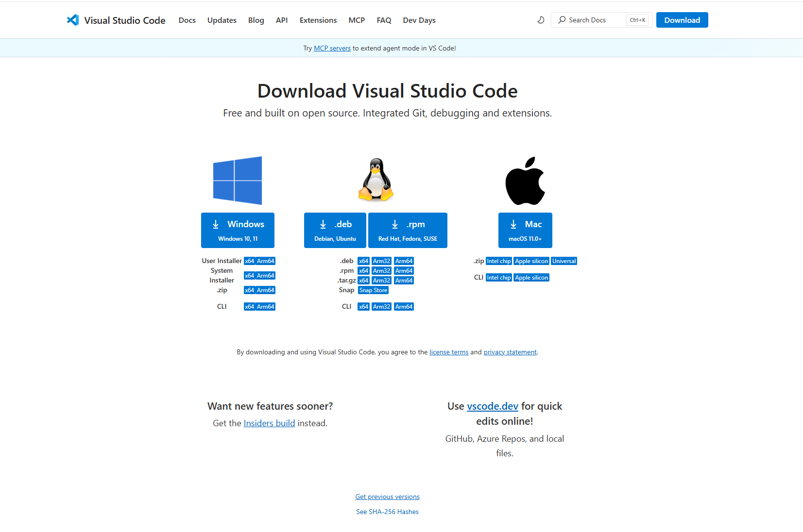Click the Visual Studio Code logo icon
Viewport: 803px width, 532px height.
pos(73,20)
